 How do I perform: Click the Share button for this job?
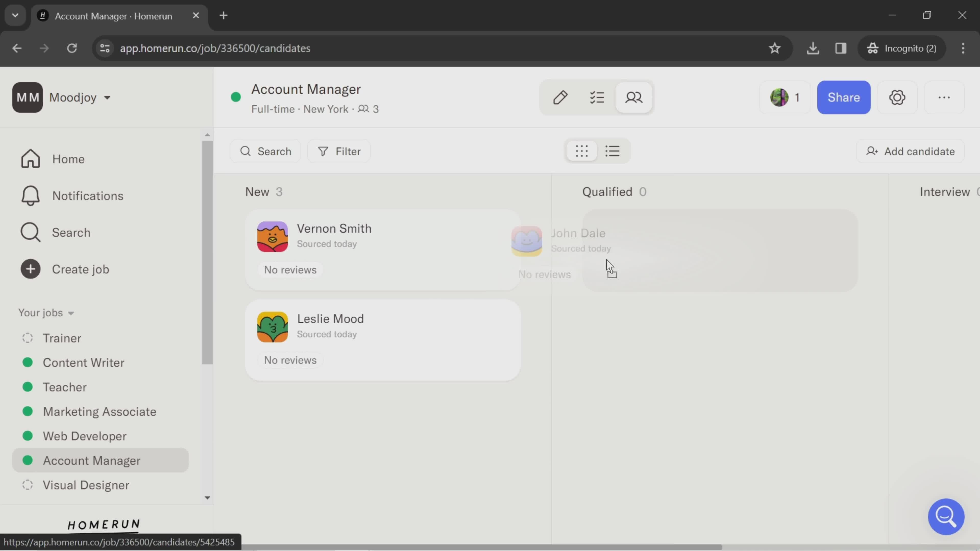[843, 97]
